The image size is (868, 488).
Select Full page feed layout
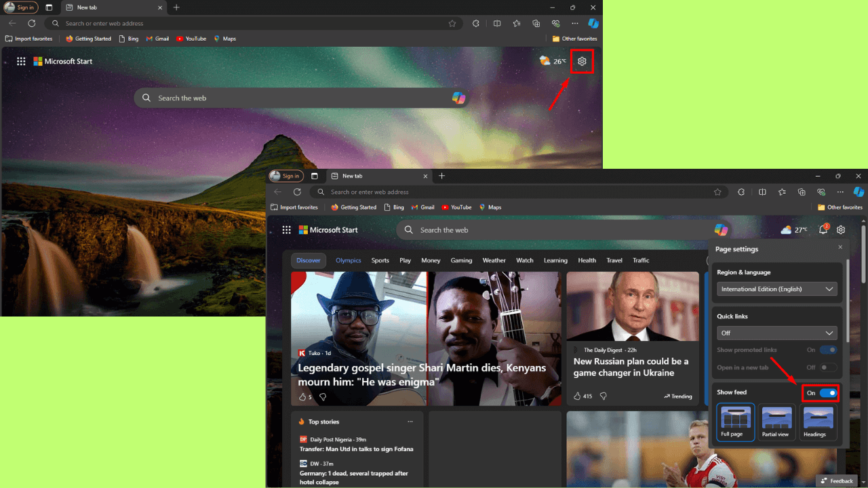[736, 422]
